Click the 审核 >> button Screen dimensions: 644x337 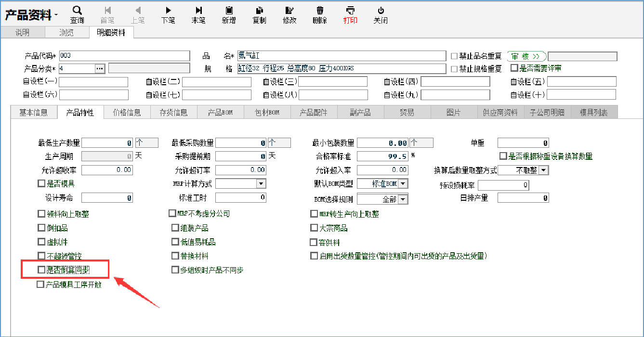point(526,56)
